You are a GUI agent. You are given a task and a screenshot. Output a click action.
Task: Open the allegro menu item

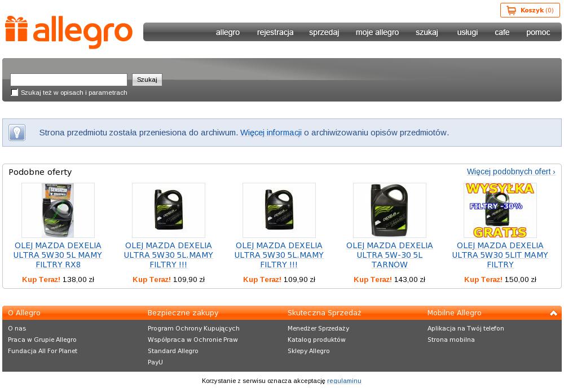tap(228, 32)
